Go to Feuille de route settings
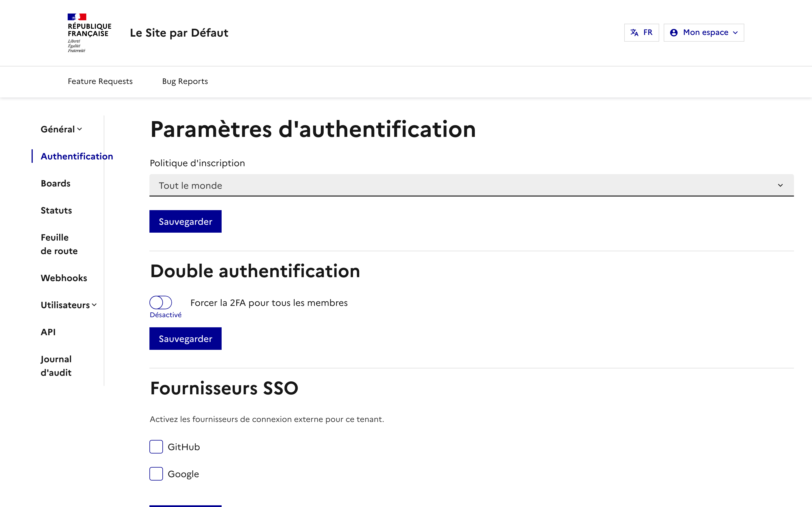This screenshot has width=812, height=507. [59, 244]
